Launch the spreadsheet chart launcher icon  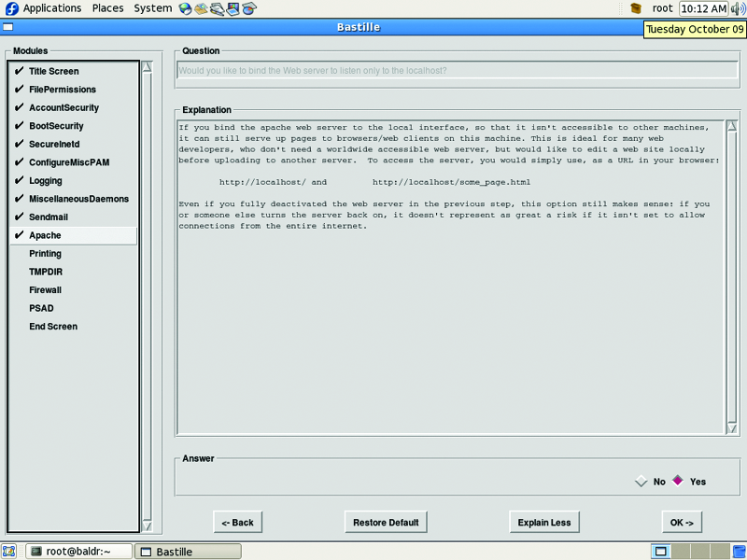248,8
